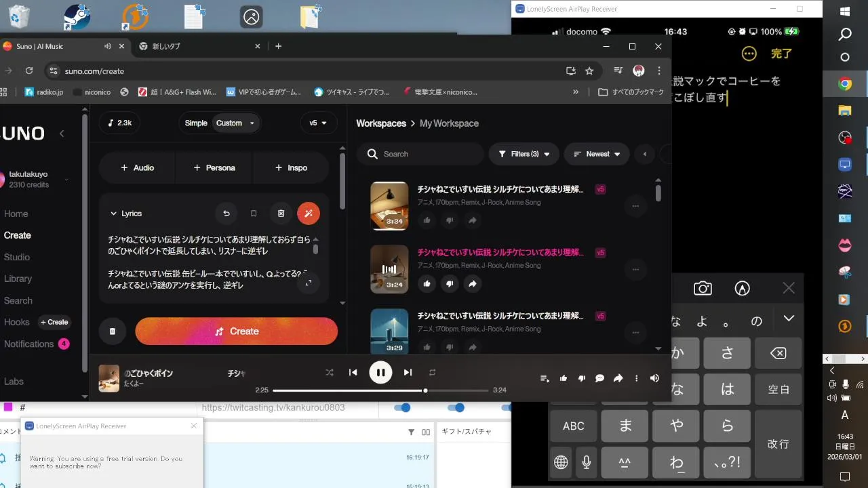Open Studio in Suno sidebar
This screenshot has height=488, width=868.
(x=17, y=257)
